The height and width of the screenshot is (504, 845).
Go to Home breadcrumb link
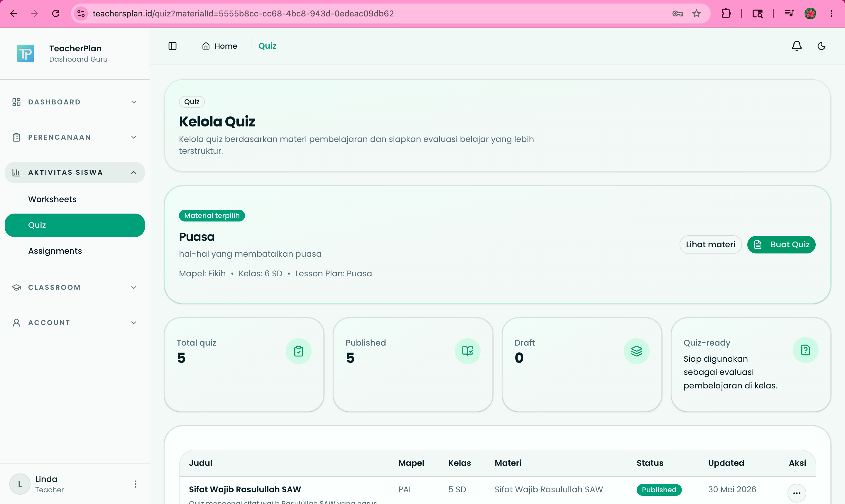coord(219,46)
